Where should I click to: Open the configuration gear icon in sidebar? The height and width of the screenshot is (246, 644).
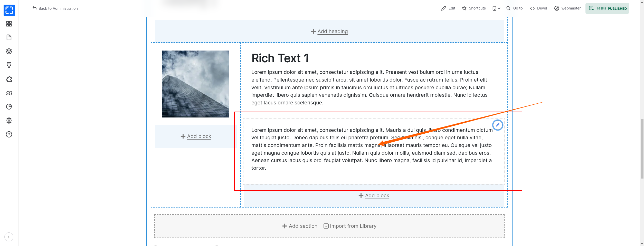9,121
